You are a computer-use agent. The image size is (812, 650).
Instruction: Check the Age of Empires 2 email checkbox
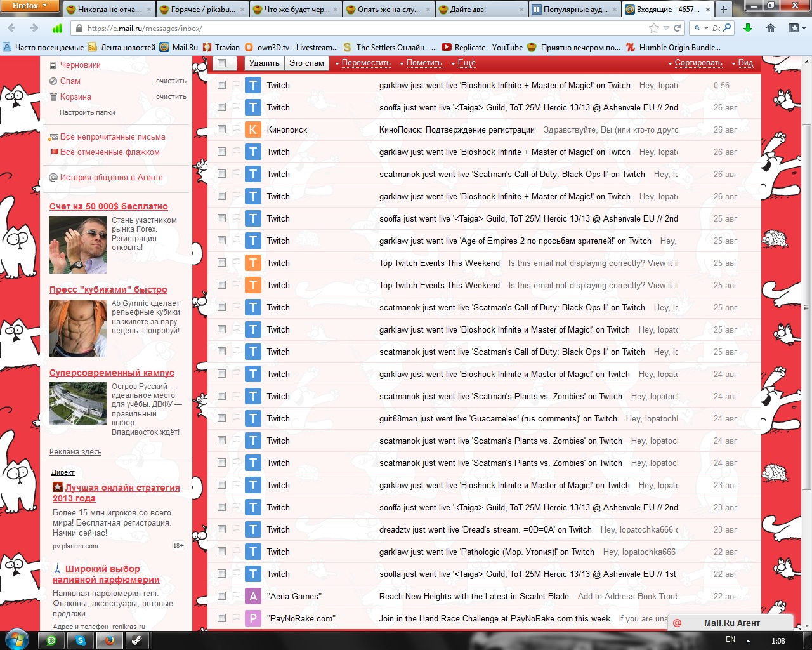click(221, 241)
